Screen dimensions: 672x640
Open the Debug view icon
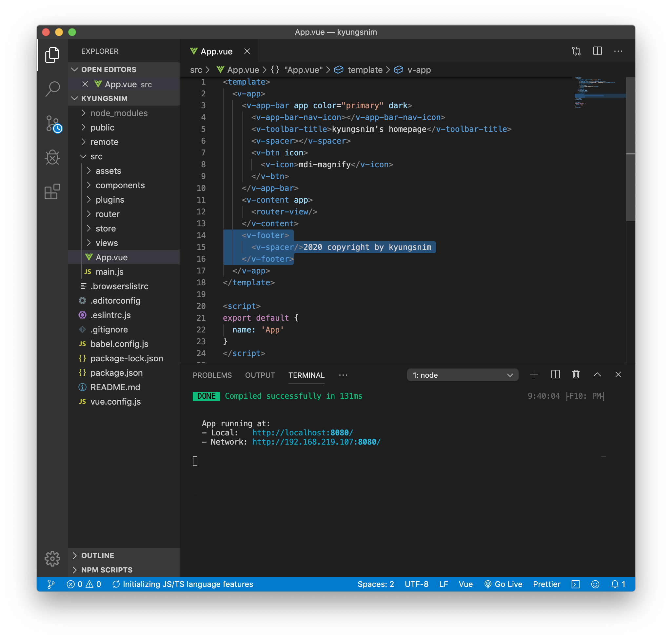pos(52,157)
